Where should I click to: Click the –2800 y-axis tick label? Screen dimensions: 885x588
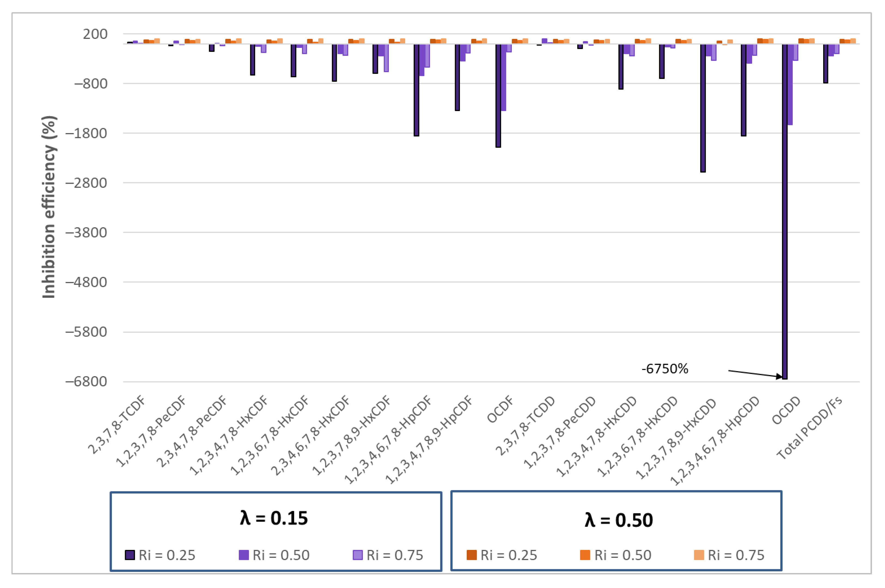tap(86, 183)
